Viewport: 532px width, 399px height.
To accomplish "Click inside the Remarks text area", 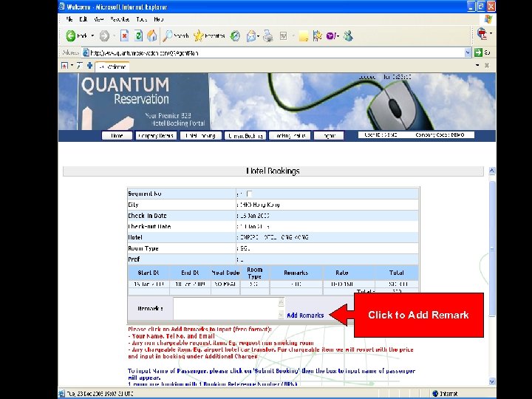I will 226,308.
